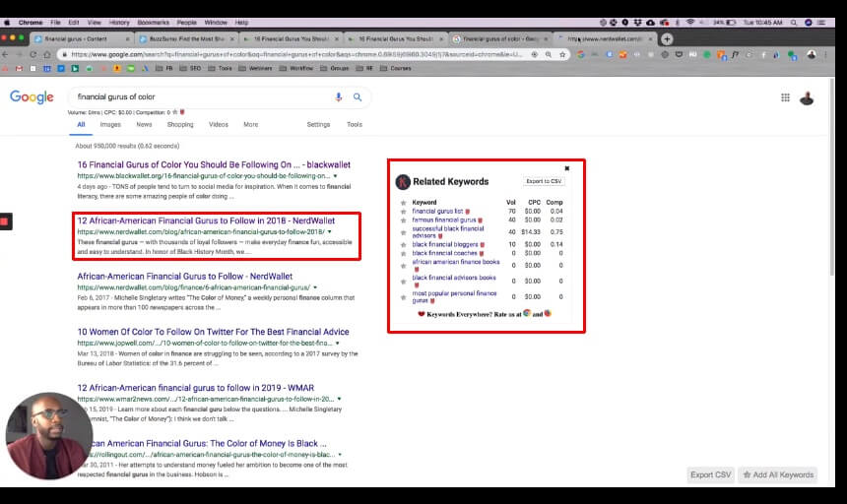Click the bottom 'Export CSV' button

coord(710,474)
